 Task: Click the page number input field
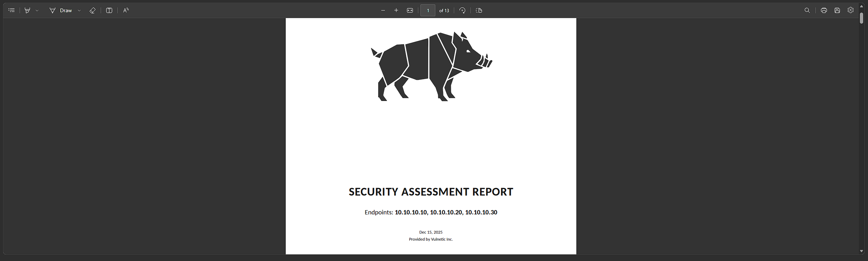[428, 10]
